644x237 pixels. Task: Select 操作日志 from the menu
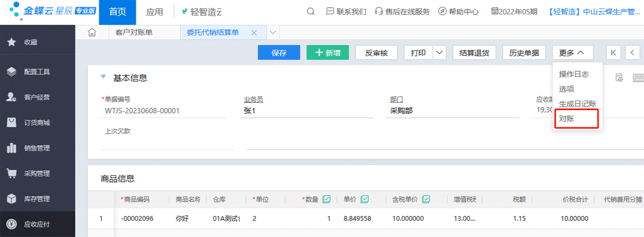tap(574, 74)
